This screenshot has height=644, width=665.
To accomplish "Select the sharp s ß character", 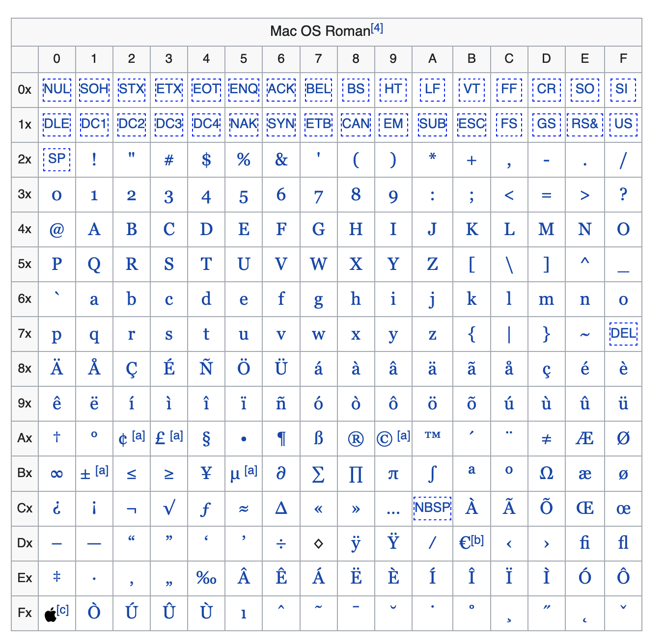I will 318,438.
